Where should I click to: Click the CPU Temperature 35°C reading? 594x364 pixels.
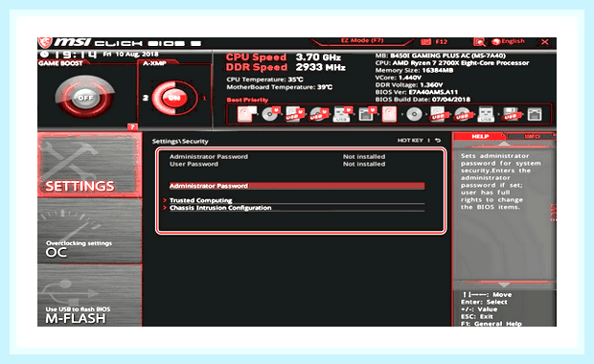(x=264, y=80)
